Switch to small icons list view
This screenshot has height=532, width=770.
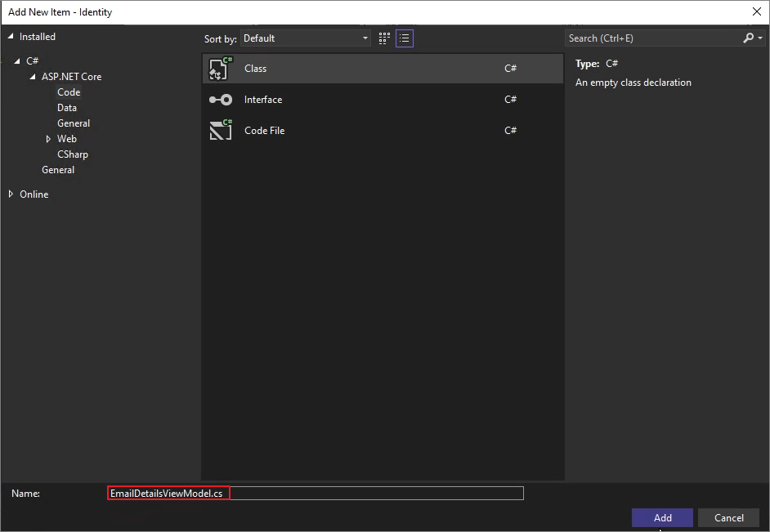pyautogui.click(x=405, y=38)
